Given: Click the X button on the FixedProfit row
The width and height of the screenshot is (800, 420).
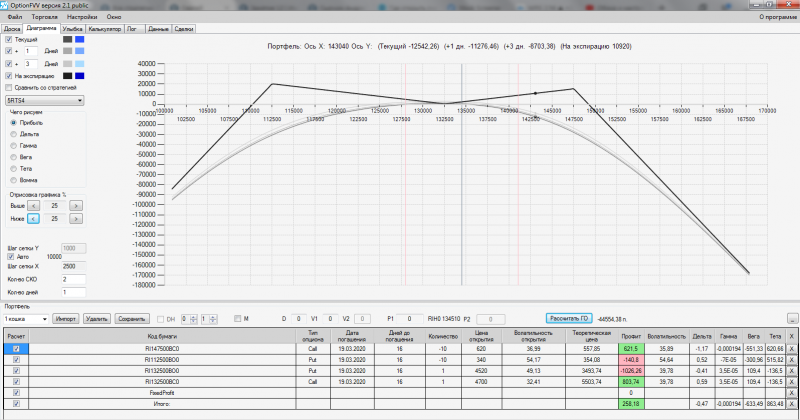Looking at the screenshot, I should click(791, 393).
